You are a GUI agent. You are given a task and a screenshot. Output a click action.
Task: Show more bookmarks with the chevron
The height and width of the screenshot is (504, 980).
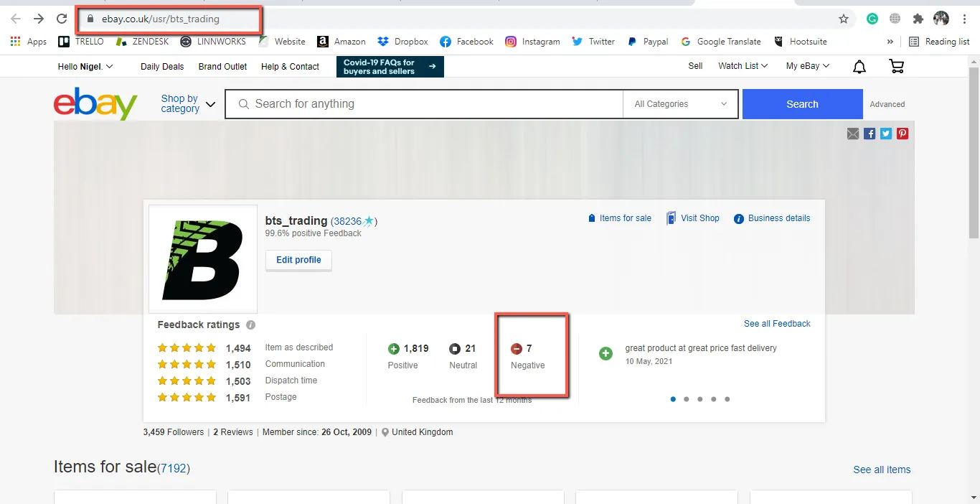[890, 42]
